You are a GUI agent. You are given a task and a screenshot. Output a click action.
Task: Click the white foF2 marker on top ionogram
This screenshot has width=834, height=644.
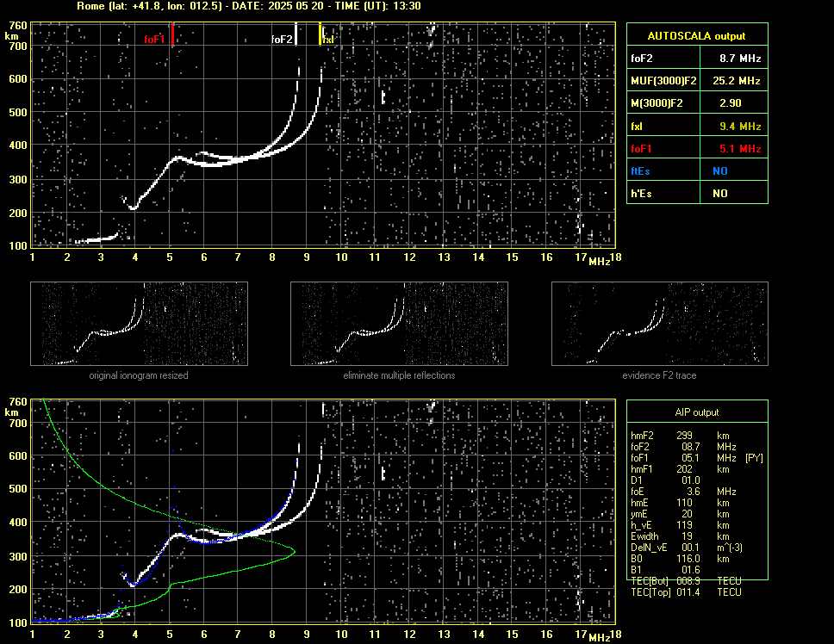[296, 34]
